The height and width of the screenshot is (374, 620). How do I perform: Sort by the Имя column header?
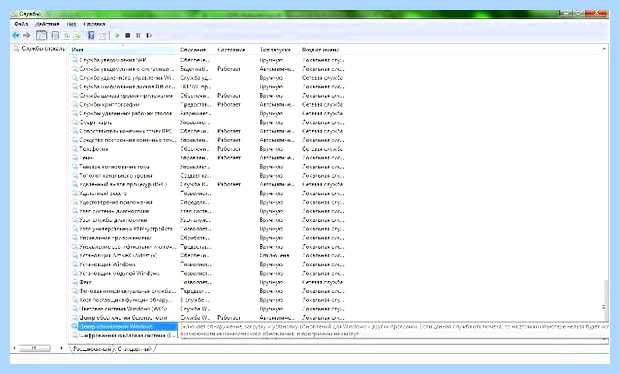123,50
